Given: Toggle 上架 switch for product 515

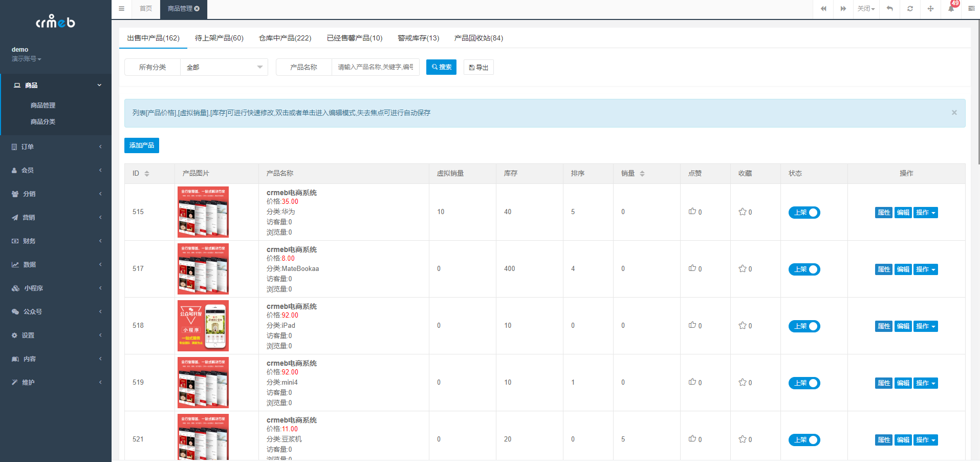Looking at the screenshot, I should pos(804,213).
